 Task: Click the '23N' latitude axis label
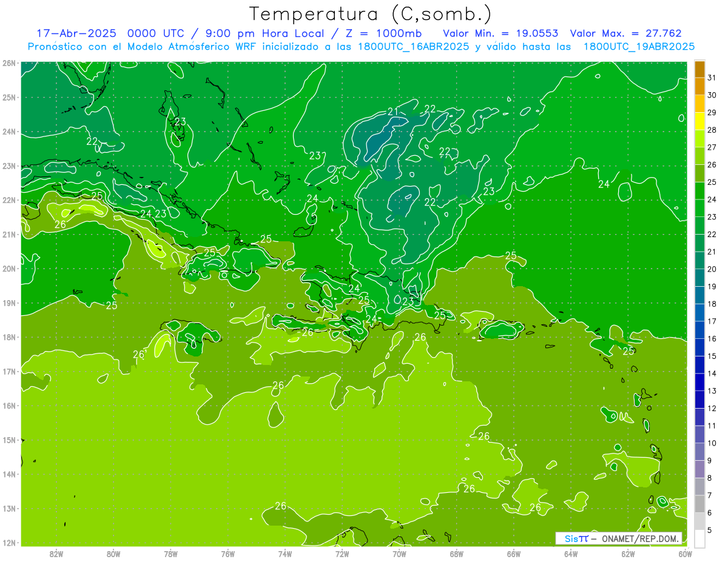tap(9, 166)
